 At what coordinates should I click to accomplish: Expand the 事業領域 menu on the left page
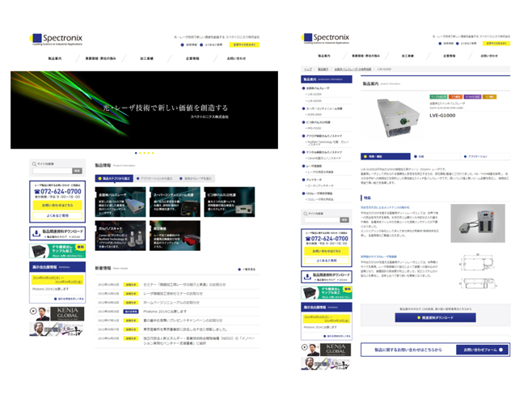coord(101,58)
